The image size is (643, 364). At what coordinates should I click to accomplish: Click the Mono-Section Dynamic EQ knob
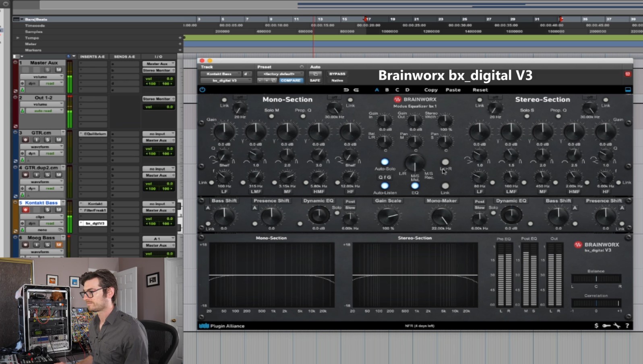(x=318, y=215)
